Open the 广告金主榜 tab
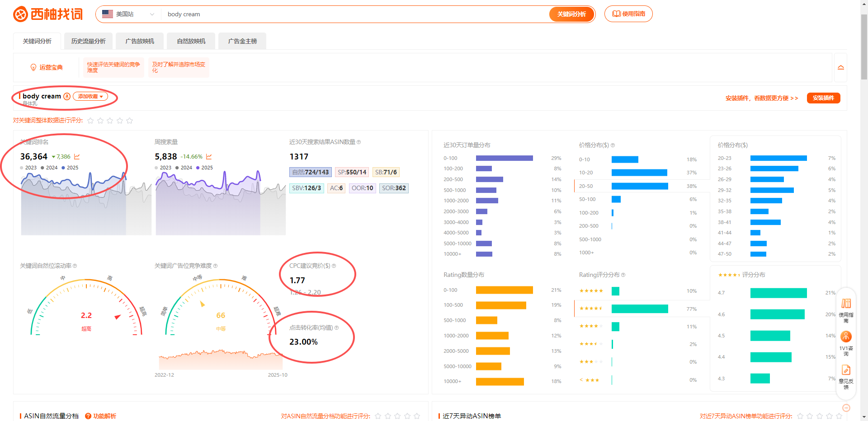 click(x=242, y=41)
